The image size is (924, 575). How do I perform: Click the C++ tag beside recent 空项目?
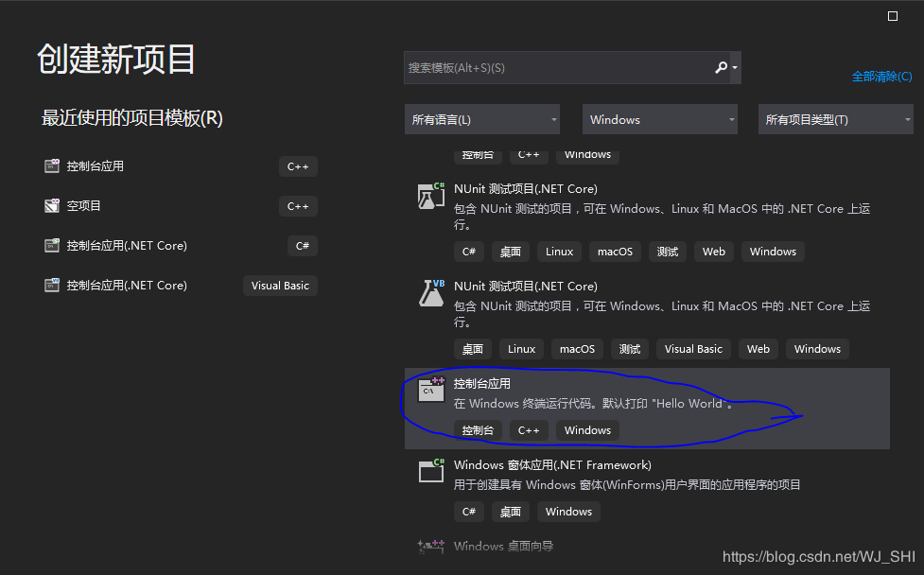pos(298,206)
